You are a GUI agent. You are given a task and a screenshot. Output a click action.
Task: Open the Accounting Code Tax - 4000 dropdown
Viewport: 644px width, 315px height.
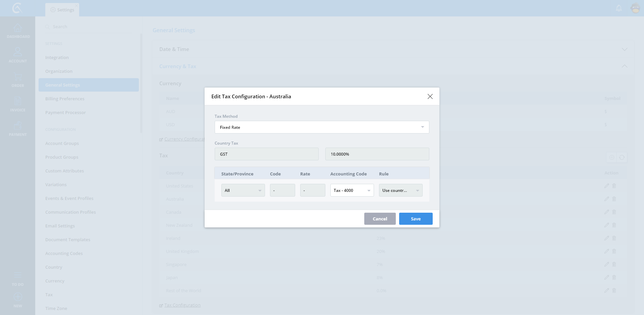[352, 190]
